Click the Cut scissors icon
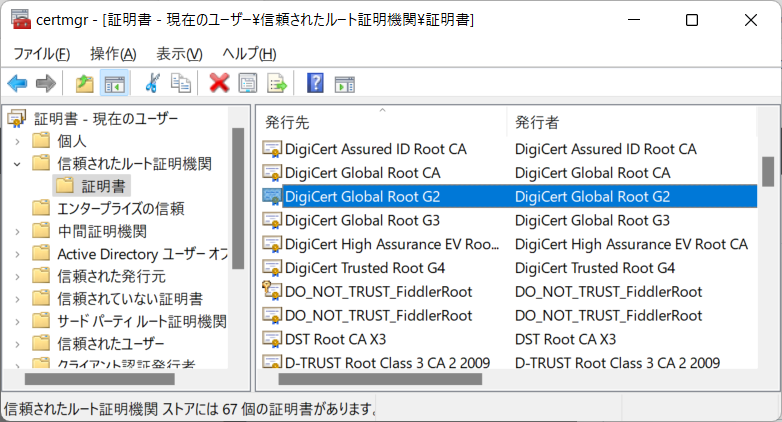The width and height of the screenshot is (782, 422). click(x=152, y=83)
